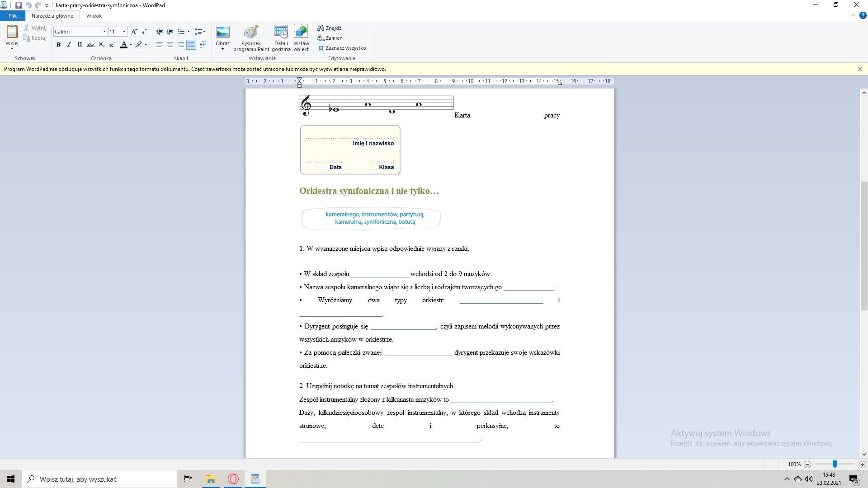
Task: Decrease paragraph indent
Action: [x=160, y=32]
